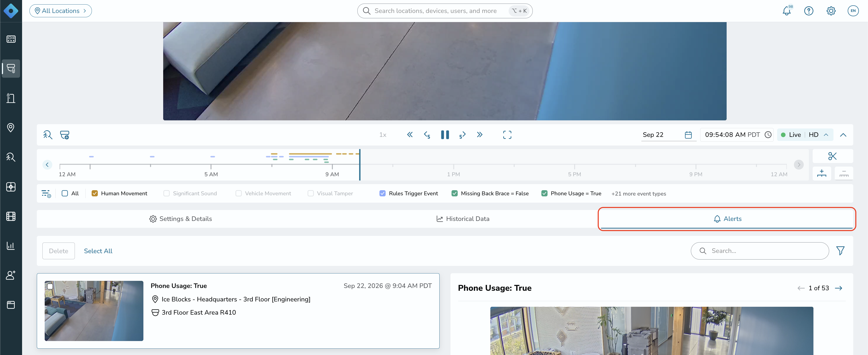868x355 pixels.
Task: Open the 1x playback speed selector
Action: (382, 135)
